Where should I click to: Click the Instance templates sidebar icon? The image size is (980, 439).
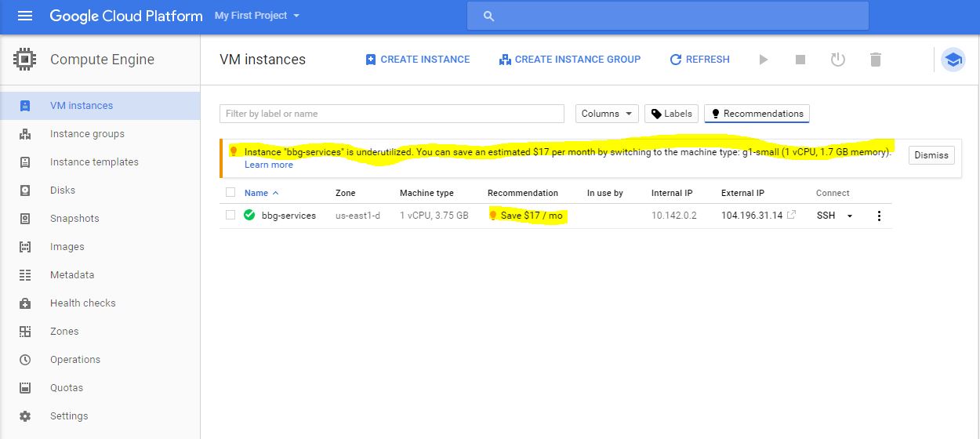(25, 162)
